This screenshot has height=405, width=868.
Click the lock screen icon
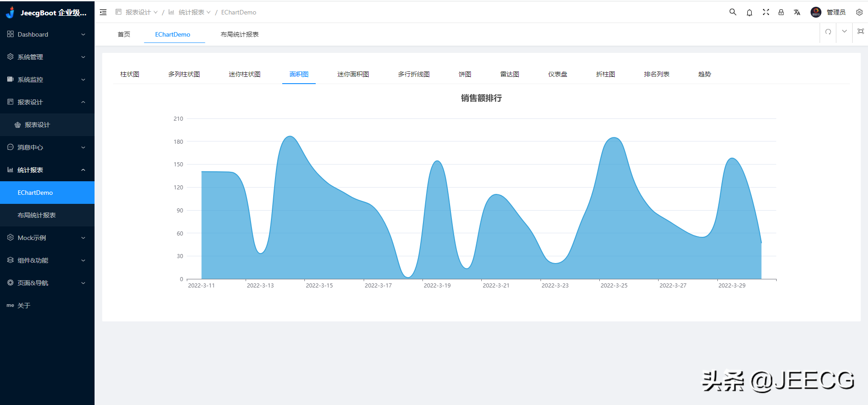(x=781, y=12)
